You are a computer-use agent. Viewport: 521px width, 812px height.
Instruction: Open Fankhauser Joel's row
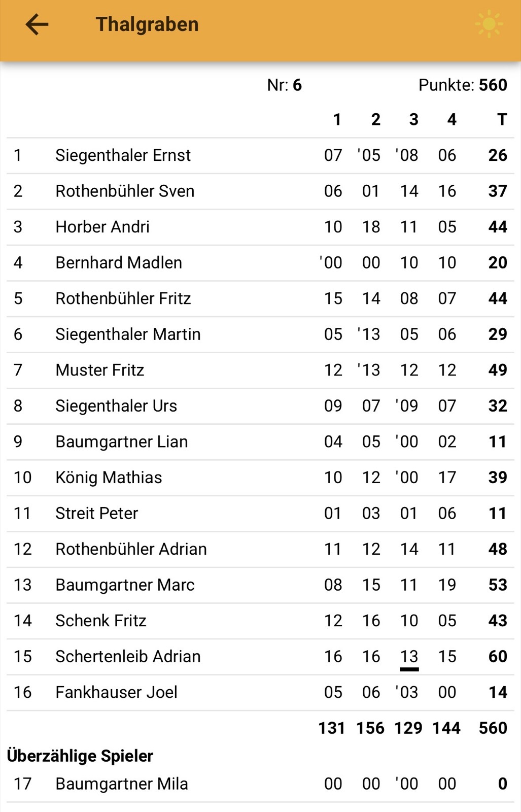point(116,692)
